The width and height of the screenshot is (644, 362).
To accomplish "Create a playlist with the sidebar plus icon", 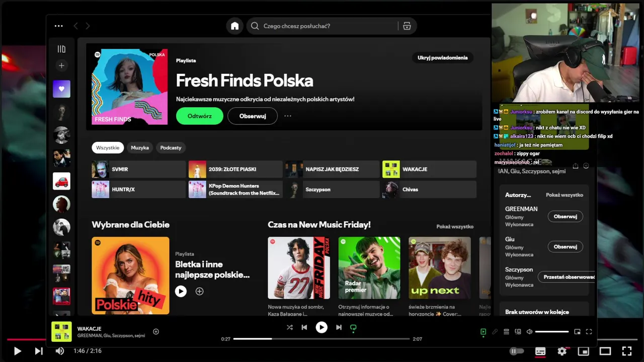I will [61, 65].
